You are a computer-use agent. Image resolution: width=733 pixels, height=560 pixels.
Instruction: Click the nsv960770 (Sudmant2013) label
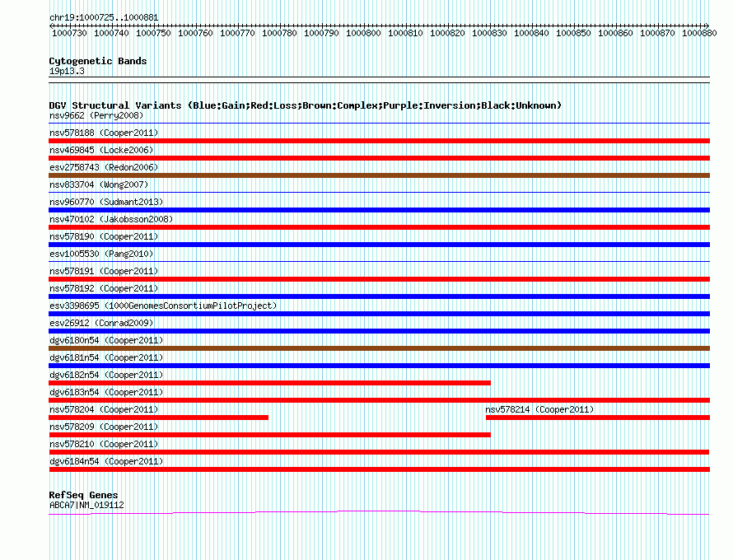click(x=106, y=202)
